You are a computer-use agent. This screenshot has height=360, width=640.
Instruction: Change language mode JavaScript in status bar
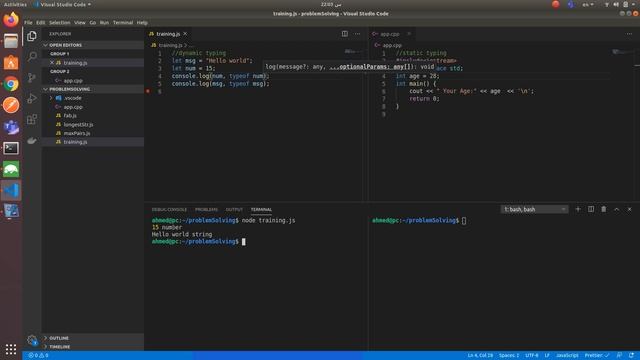(x=567, y=356)
